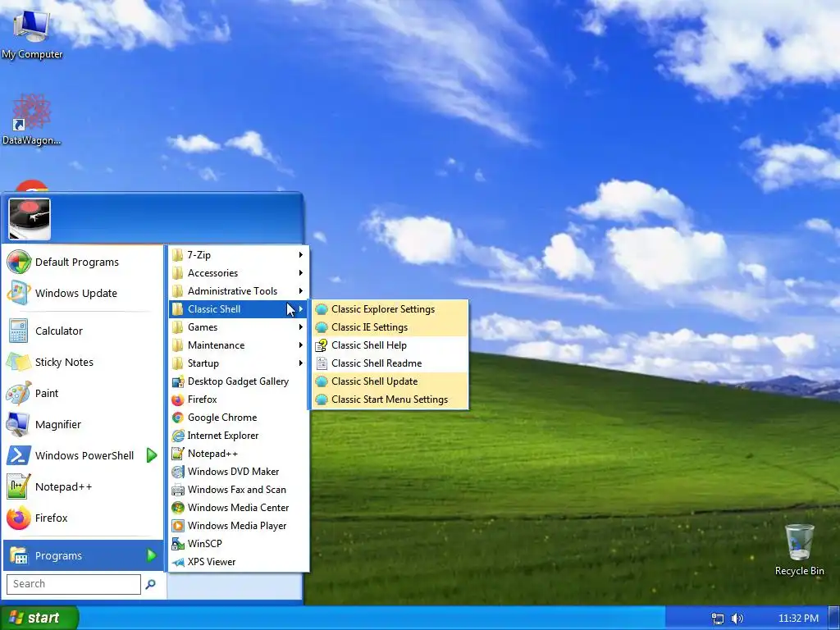Click green arrow next to Windows PowerShell
This screenshot has height=630, width=840.
click(152, 455)
